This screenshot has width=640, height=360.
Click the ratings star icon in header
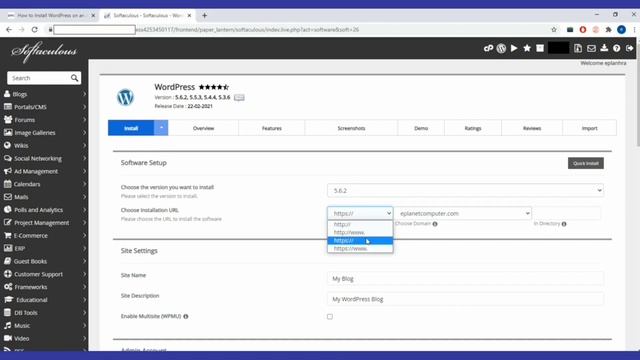pyautogui.click(x=527, y=48)
